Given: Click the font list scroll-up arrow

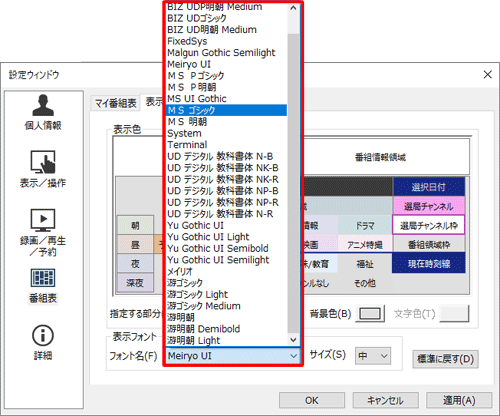Looking at the screenshot, I should pos(293,8).
